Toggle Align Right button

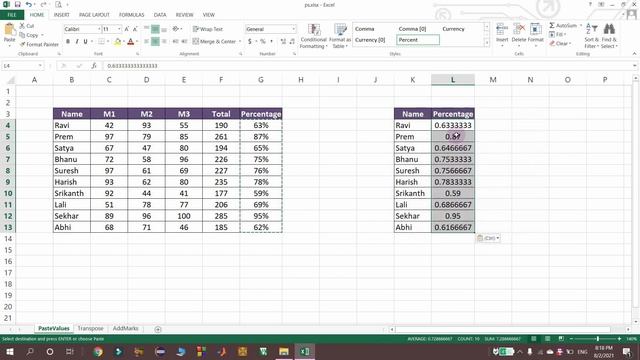pyautogui.click(x=164, y=41)
